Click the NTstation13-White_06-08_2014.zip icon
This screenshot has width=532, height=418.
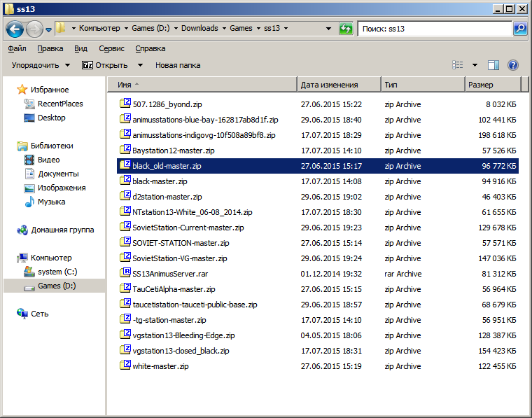(x=125, y=211)
